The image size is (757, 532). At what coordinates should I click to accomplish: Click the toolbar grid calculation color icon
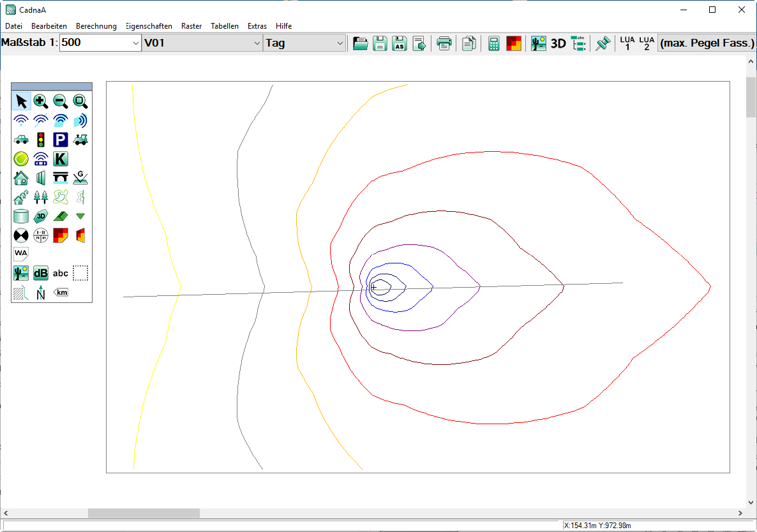click(x=514, y=43)
